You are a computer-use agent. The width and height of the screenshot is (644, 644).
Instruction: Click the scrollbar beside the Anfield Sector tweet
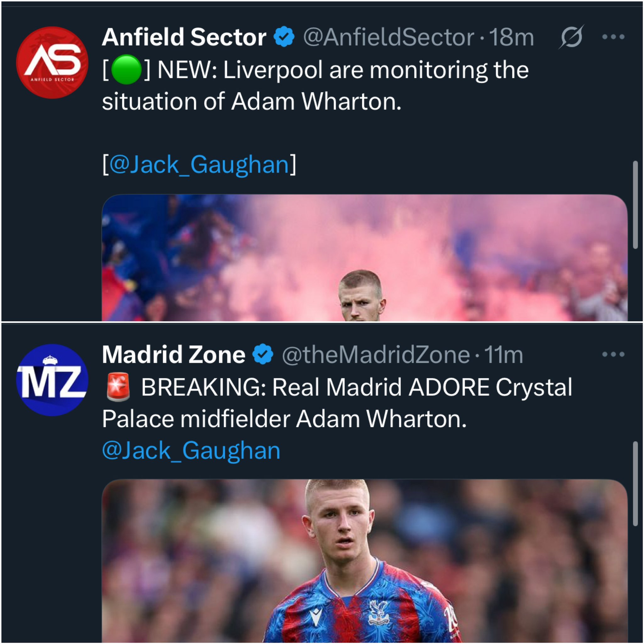coord(635,205)
